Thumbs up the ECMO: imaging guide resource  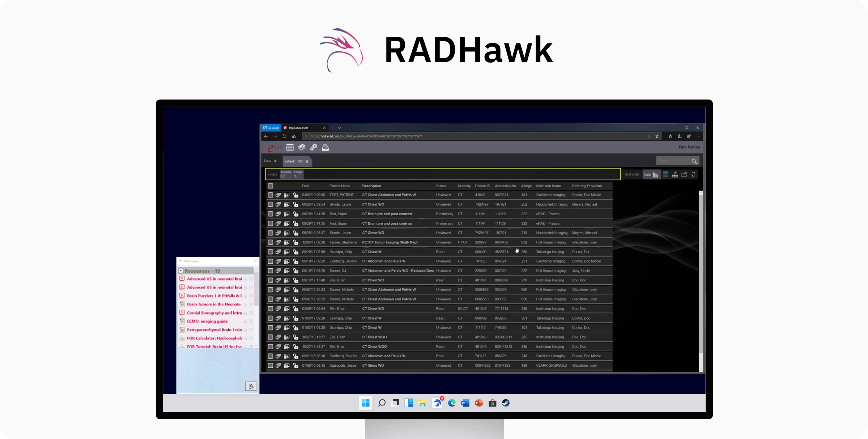[x=245, y=321]
